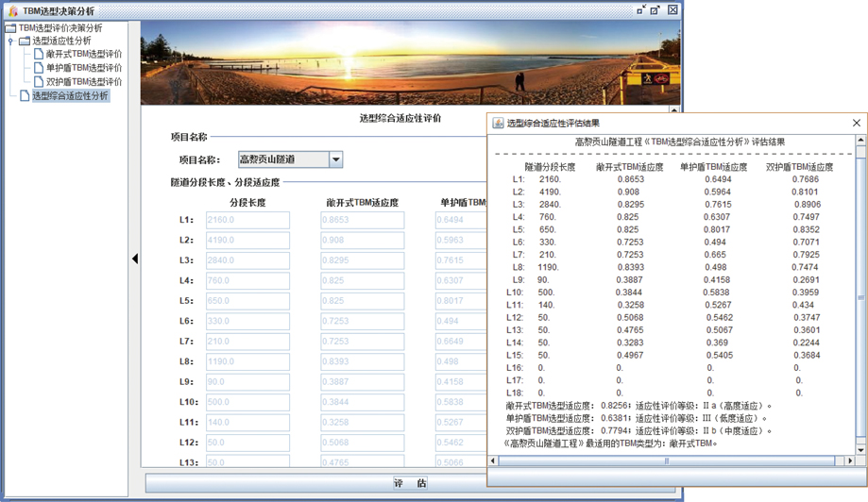Click L2 敞开式TBM适应度 field 0.908
Screen dimensions: 868x502
tap(363, 240)
